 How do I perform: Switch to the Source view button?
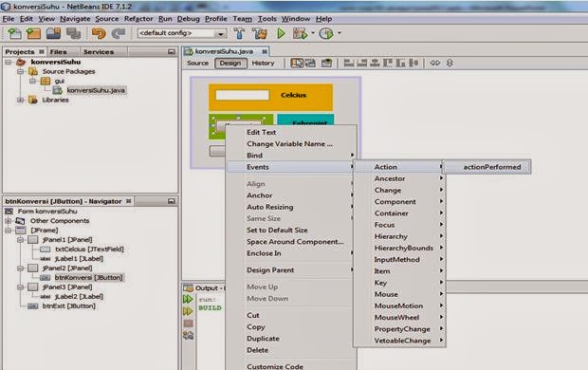coord(197,63)
